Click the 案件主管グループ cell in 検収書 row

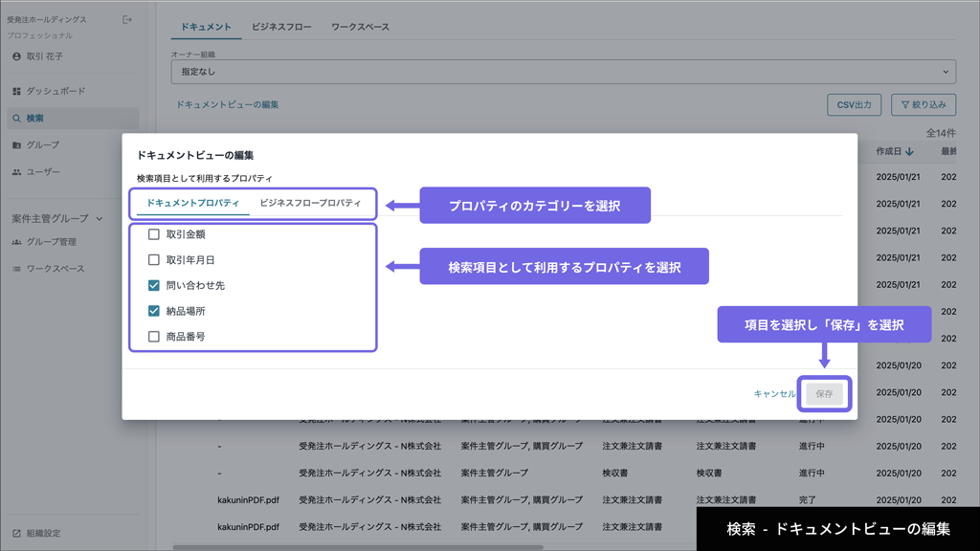[x=495, y=473]
